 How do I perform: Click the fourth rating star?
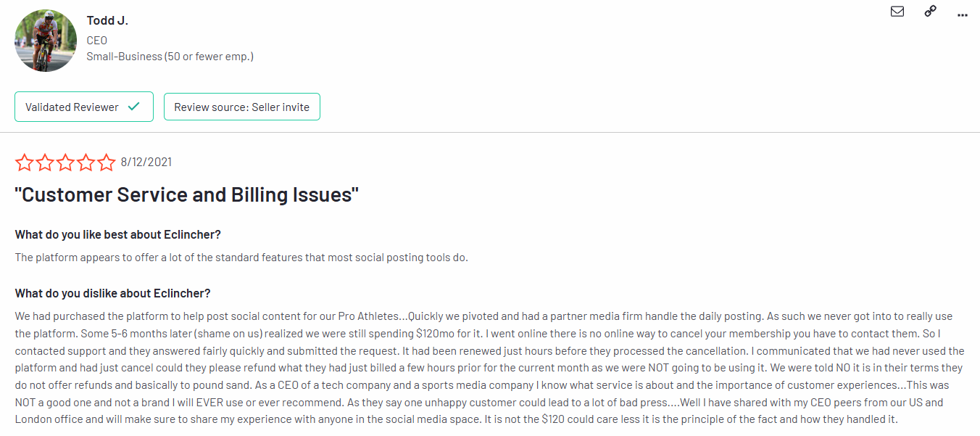tap(86, 162)
